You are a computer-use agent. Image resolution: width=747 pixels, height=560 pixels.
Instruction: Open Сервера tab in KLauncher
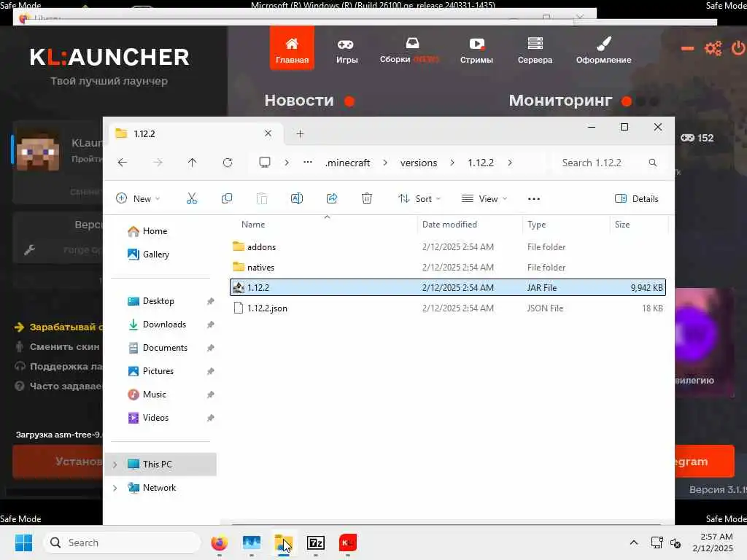click(535, 51)
